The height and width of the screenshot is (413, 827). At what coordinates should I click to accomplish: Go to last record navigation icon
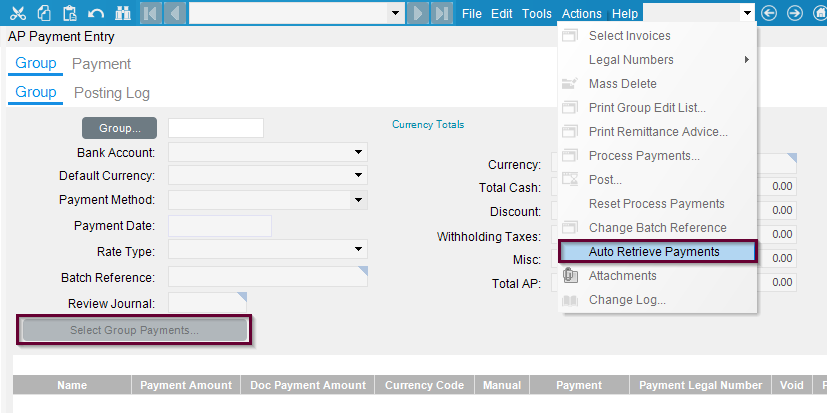click(442, 13)
